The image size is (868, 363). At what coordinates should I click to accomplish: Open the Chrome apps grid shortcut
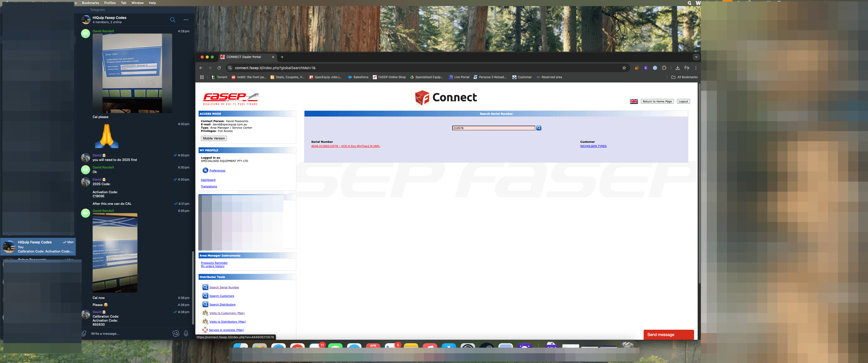(202, 77)
